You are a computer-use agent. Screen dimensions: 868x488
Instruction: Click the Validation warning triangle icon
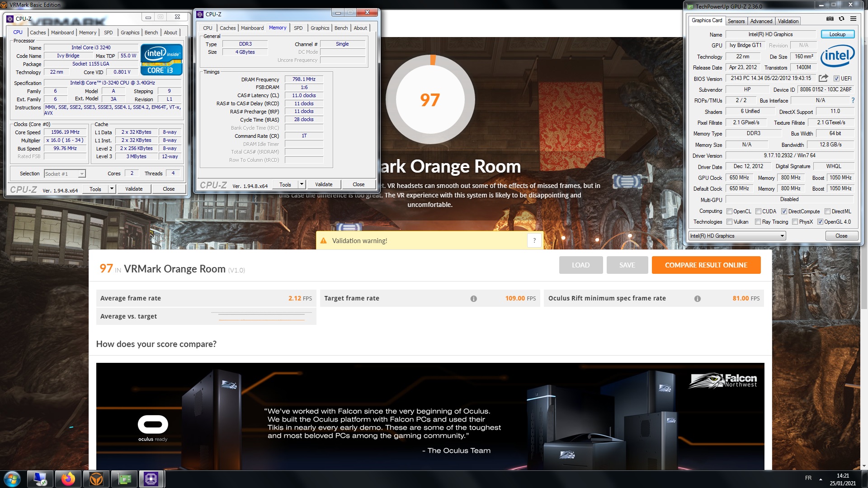coord(323,241)
